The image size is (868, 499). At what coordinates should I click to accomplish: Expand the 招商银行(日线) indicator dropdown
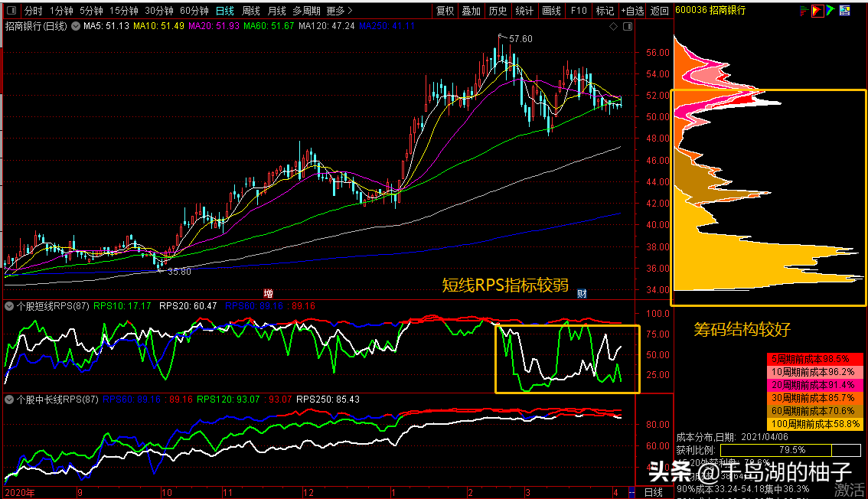point(76,26)
